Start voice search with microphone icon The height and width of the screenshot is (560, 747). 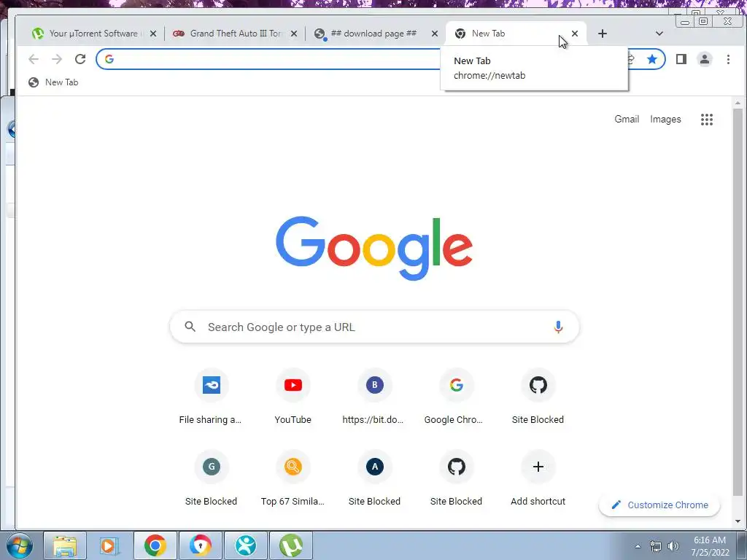558,327
